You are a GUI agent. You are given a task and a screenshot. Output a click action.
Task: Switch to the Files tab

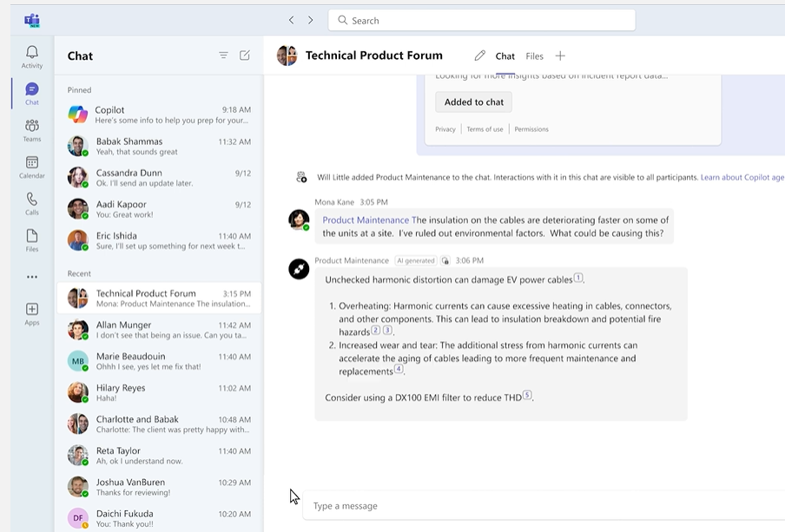(534, 56)
